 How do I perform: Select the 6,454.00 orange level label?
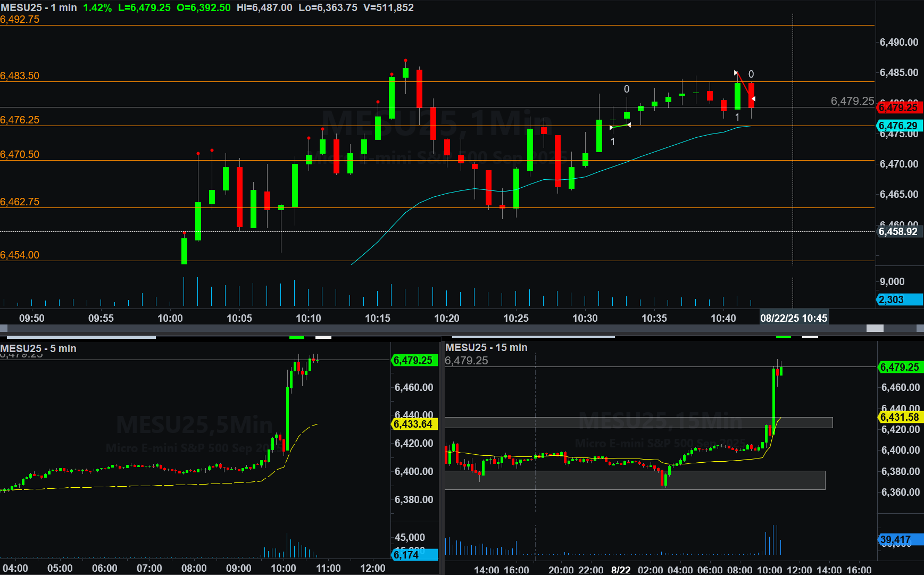20,255
